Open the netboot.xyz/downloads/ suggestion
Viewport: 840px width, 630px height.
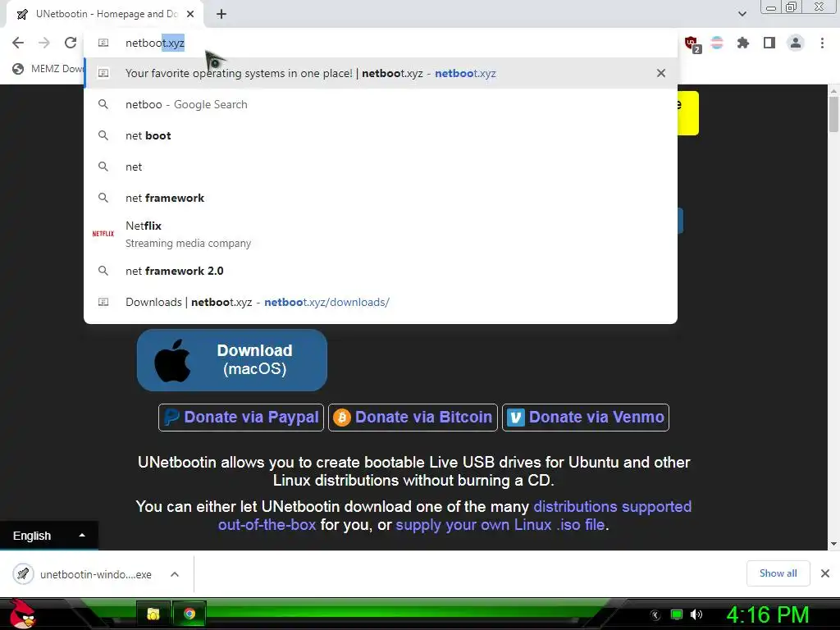coord(381,302)
